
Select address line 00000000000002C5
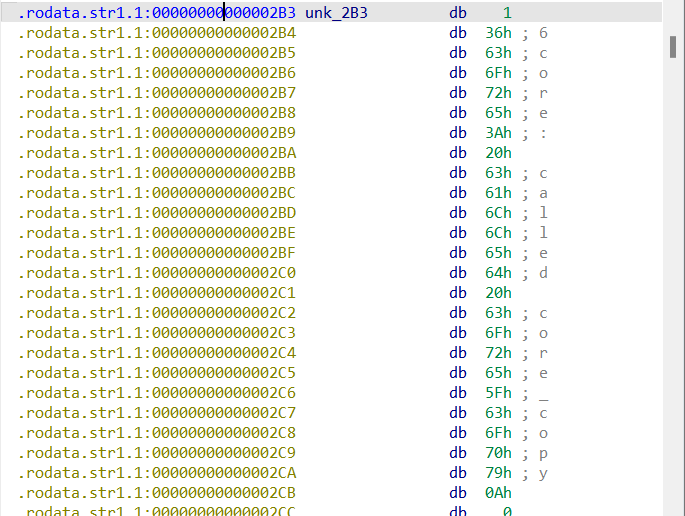click(157, 374)
